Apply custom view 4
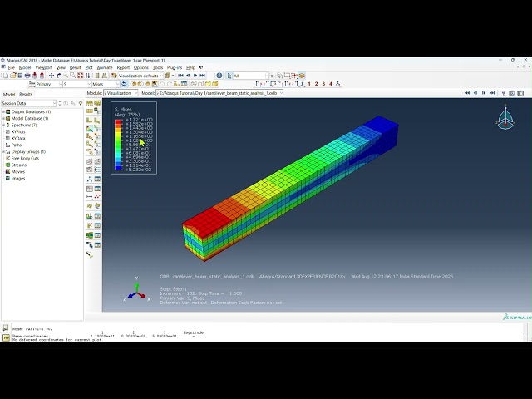 331,84
